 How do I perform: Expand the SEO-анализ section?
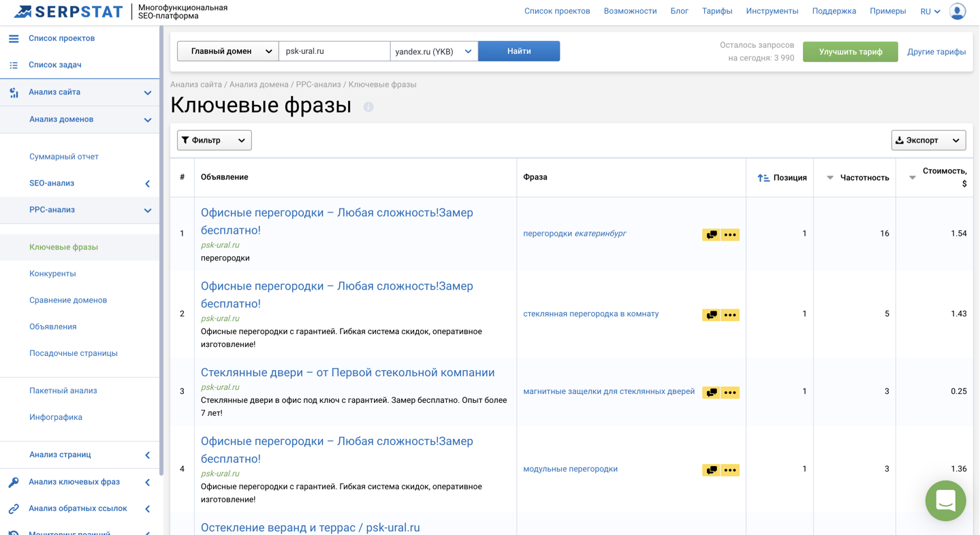point(148,184)
